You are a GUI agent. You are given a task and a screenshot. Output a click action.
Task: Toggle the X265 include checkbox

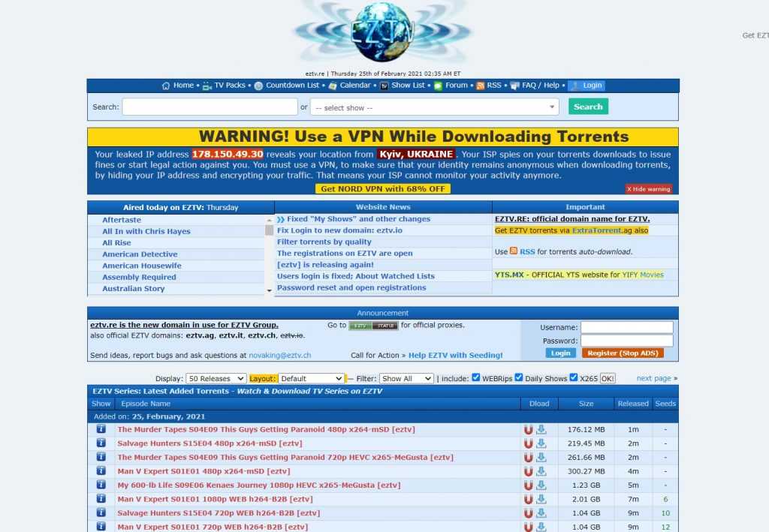[574, 377]
